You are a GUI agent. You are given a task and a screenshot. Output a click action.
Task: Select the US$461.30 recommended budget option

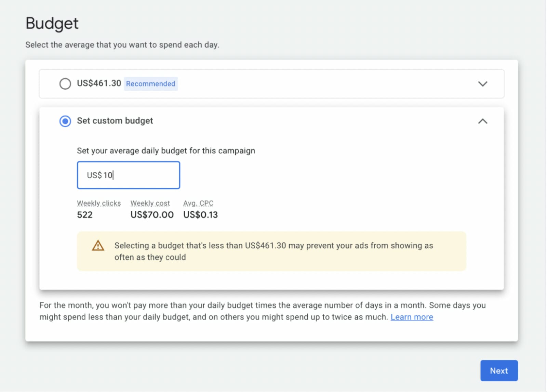65,83
